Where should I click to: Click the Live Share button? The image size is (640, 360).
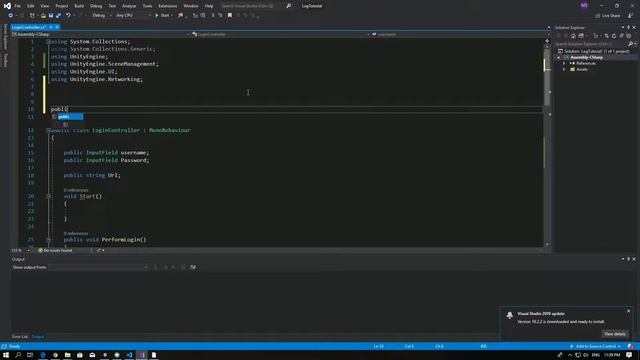[608, 16]
